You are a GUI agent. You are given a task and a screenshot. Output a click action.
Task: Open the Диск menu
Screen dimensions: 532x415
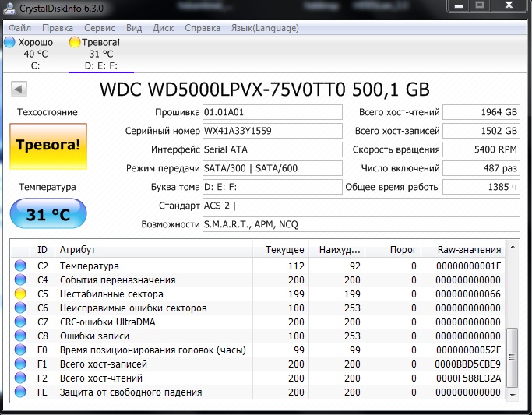163,28
